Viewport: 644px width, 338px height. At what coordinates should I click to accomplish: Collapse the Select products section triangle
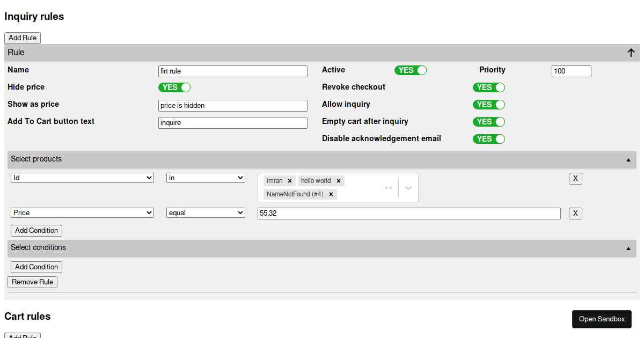click(x=628, y=160)
